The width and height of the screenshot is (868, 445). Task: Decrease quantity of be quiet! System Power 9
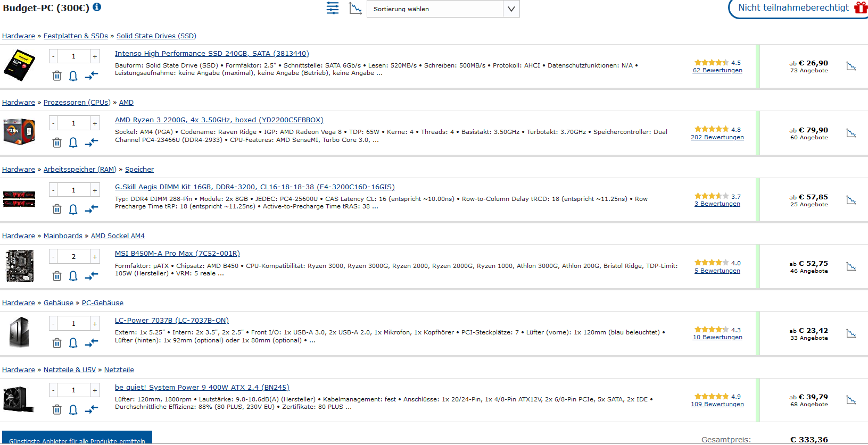[53, 390]
